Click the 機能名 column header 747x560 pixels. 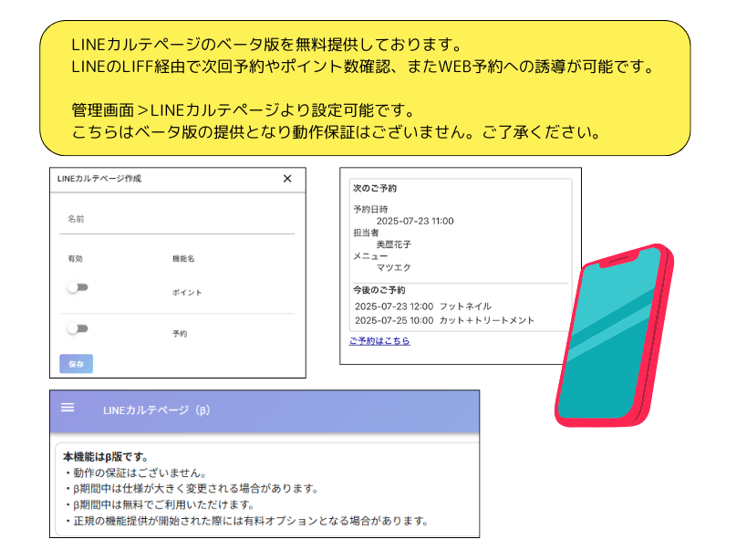tap(183, 259)
